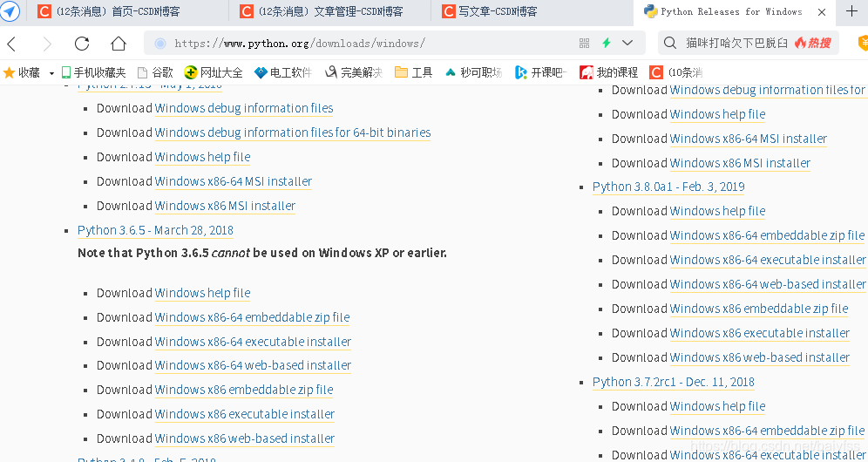This screenshot has width=868, height=462.
Task: Click Windows x86-64 embeddable zip file under Python 3.6.5
Action: point(252,317)
